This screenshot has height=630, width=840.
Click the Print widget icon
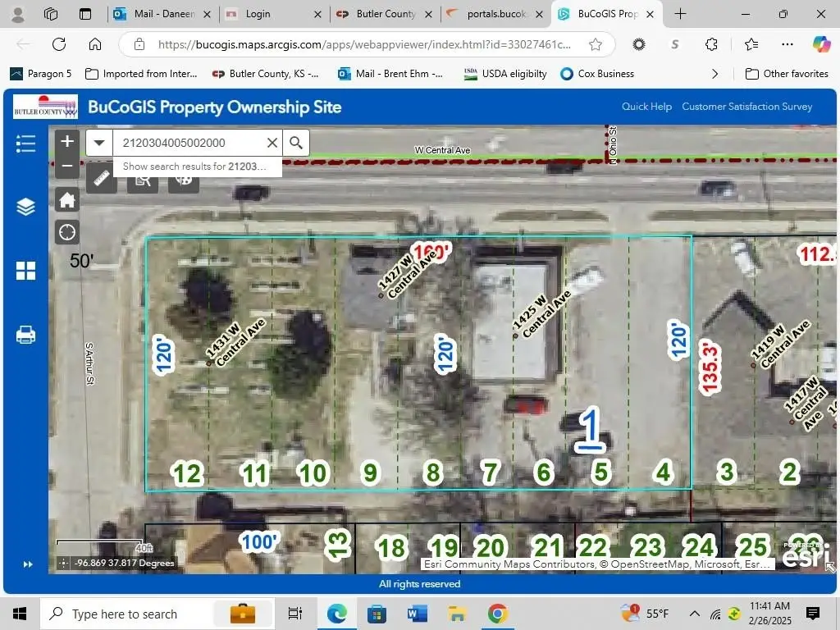click(x=25, y=335)
